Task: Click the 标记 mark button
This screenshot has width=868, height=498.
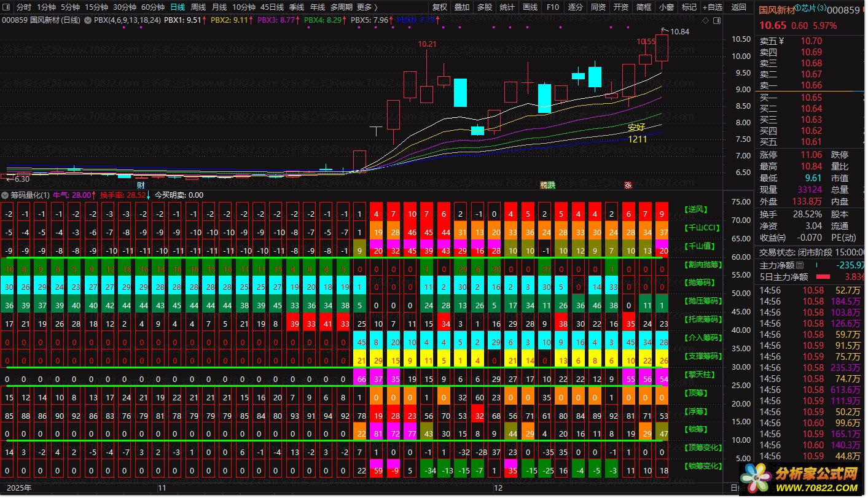Action: (689, 7)
